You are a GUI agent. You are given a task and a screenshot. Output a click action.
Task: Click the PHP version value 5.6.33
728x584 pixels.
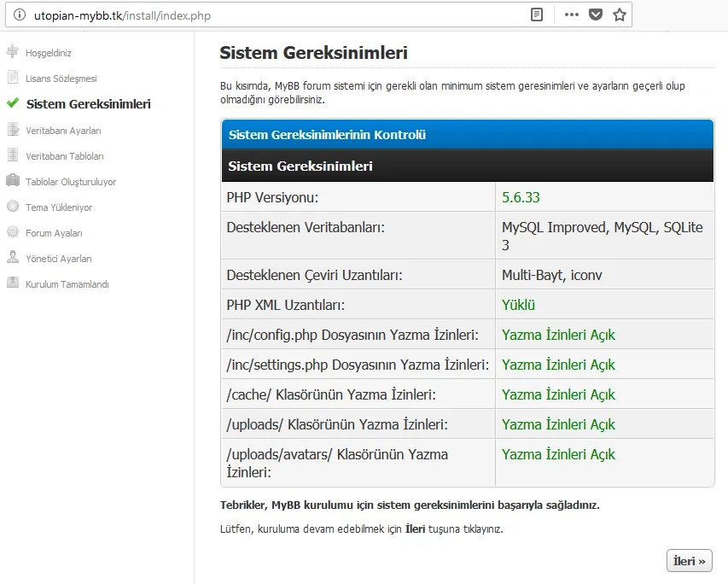(x=521, y=197)
